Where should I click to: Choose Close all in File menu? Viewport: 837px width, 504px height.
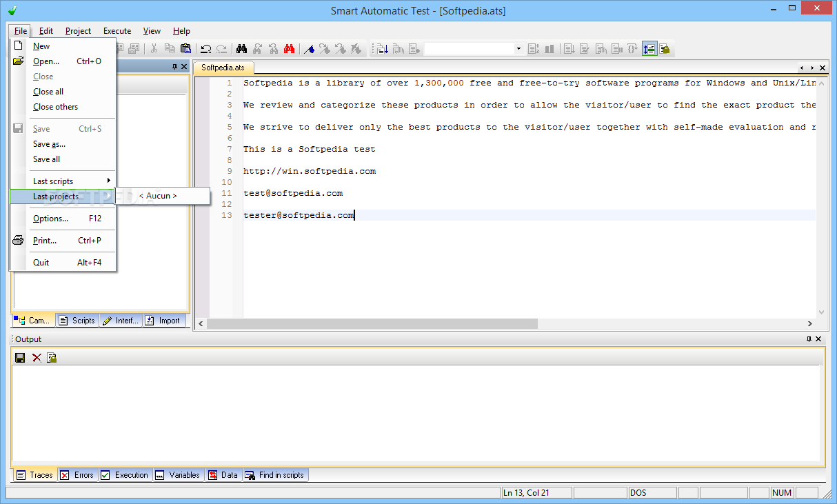point(63,92)
